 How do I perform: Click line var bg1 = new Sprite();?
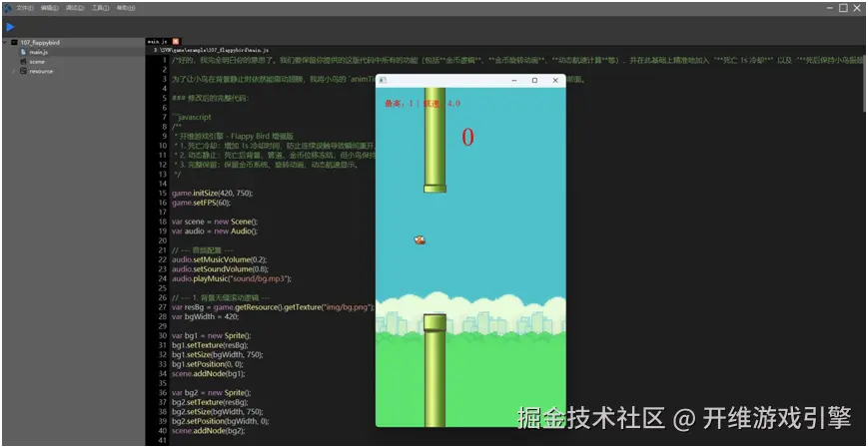212,335
